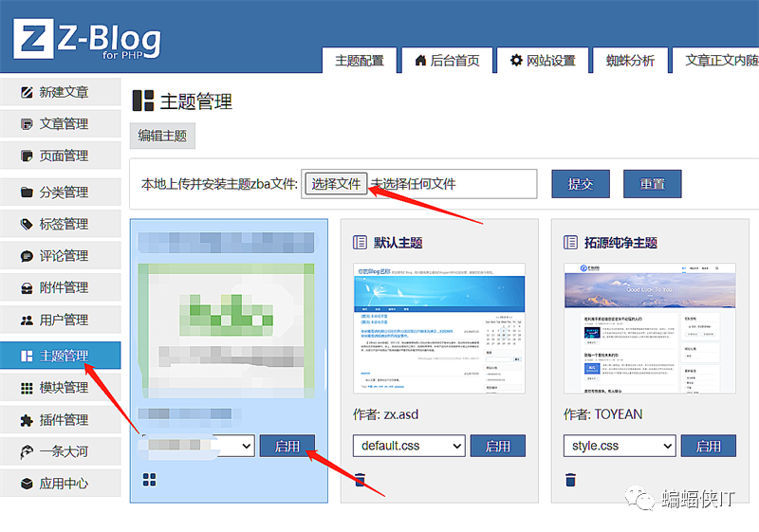
Task: Click the 主题管理 layout icon in sidebar
Action: tap(27, 356)
